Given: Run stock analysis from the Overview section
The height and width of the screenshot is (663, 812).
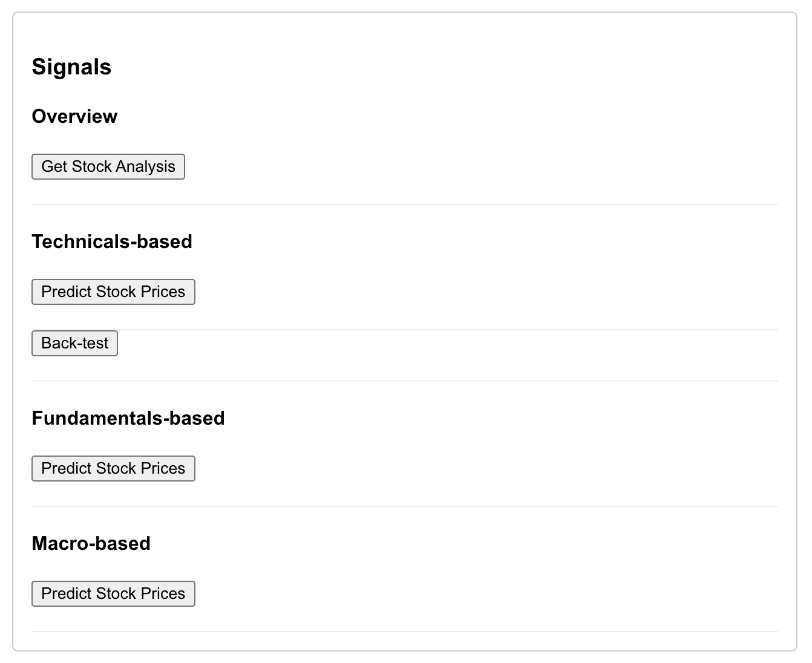Looking at the screenshot, I should point(108,166).
